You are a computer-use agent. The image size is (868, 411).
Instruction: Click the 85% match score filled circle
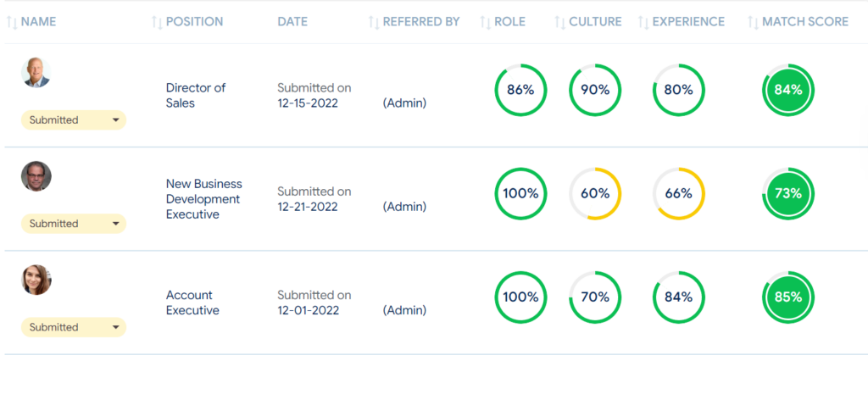click(788, 297)
